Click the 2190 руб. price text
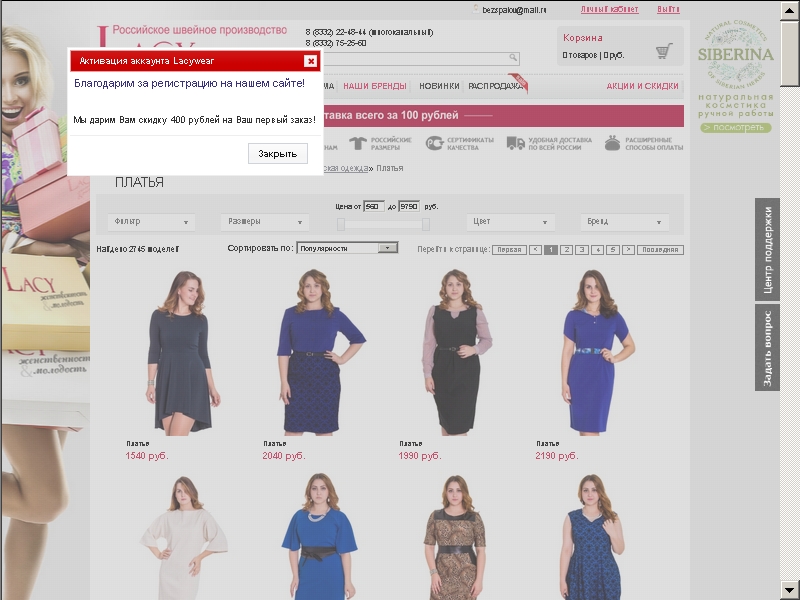This screenshot has width=800, height=600. click(x=557, y=456)
